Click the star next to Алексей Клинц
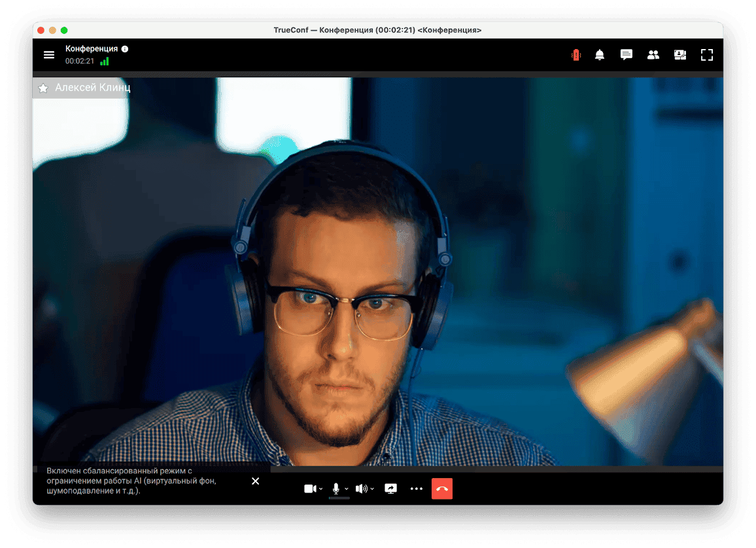The image size is (756, 548). pyautogui.click(x=43, y=88)
